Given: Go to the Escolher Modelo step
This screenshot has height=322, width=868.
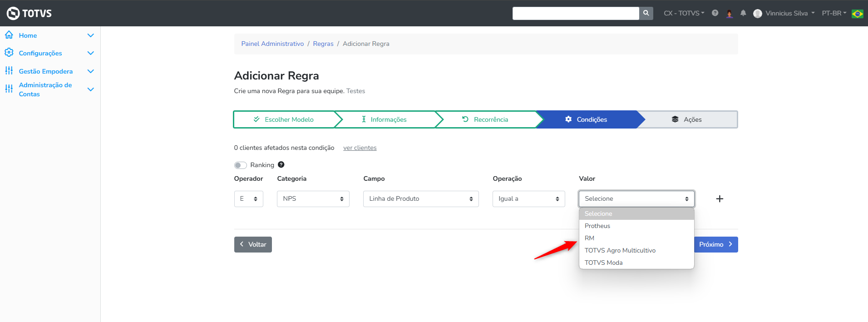Looking at the screenshot, I should coord(284,119).
